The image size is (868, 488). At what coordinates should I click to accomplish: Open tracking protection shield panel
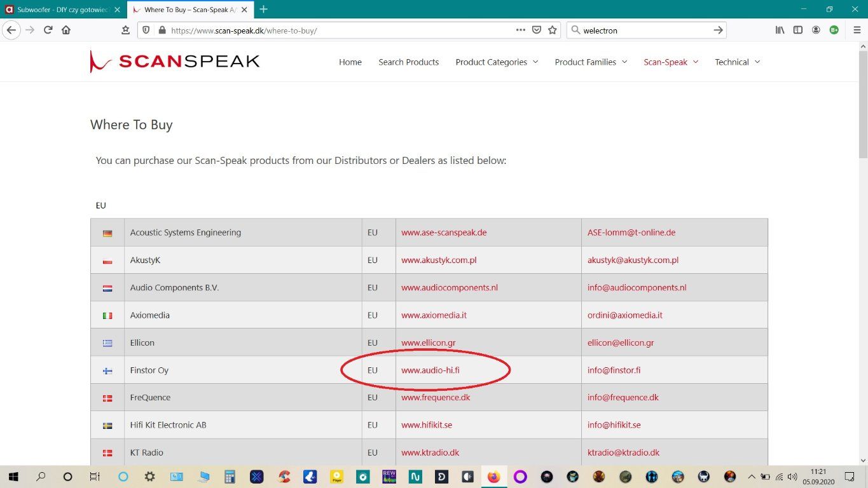[x=146, y=30]
